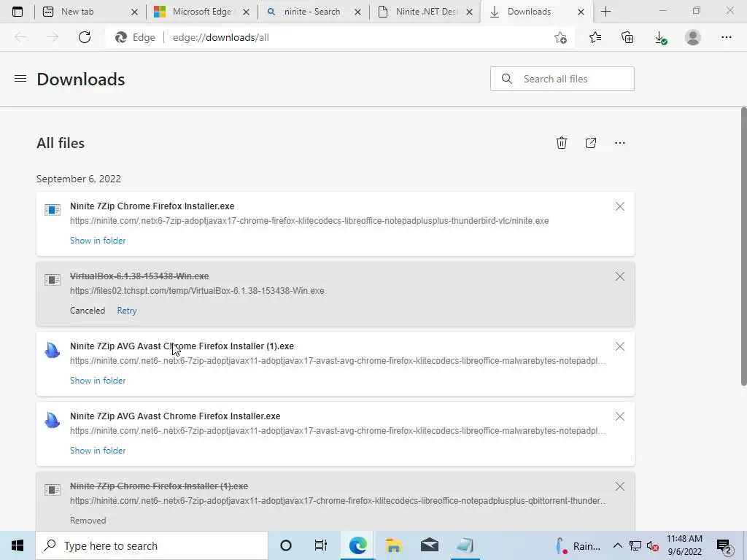Screen dimensions: 747x560
Task: Open the weather Rain widget in taskbar
Action: pyautogui.click(x=578, y=545)
